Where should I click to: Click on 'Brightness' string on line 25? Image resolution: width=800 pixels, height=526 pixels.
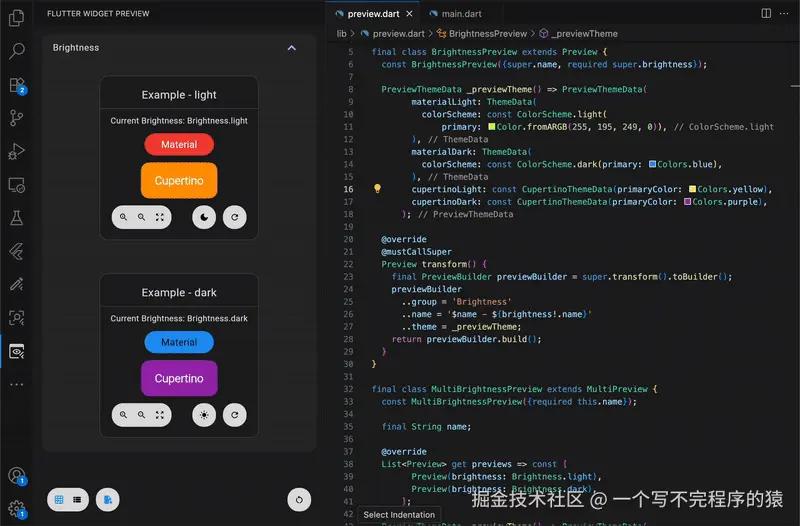pos(482,302)
